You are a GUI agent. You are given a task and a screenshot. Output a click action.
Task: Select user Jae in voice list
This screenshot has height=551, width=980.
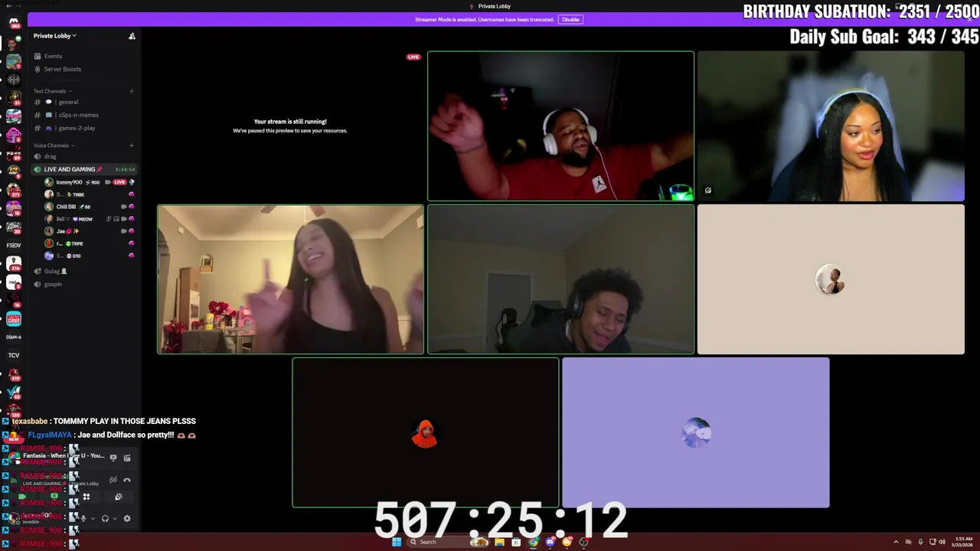point(89,231)
